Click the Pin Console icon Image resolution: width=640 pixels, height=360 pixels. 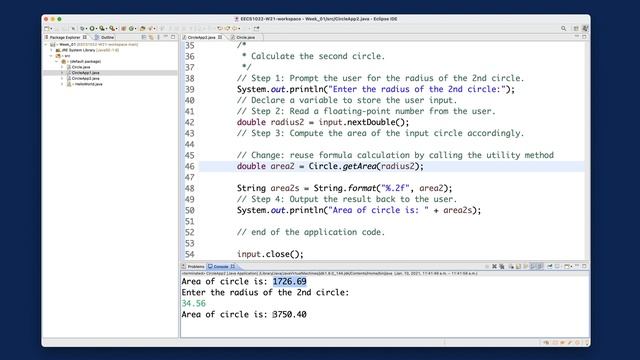point(550,267)
